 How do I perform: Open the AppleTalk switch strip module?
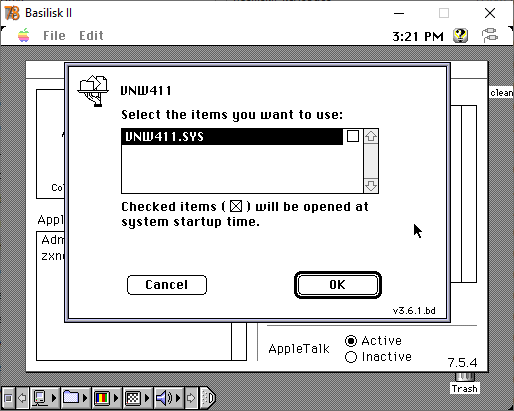coord(40,398)
